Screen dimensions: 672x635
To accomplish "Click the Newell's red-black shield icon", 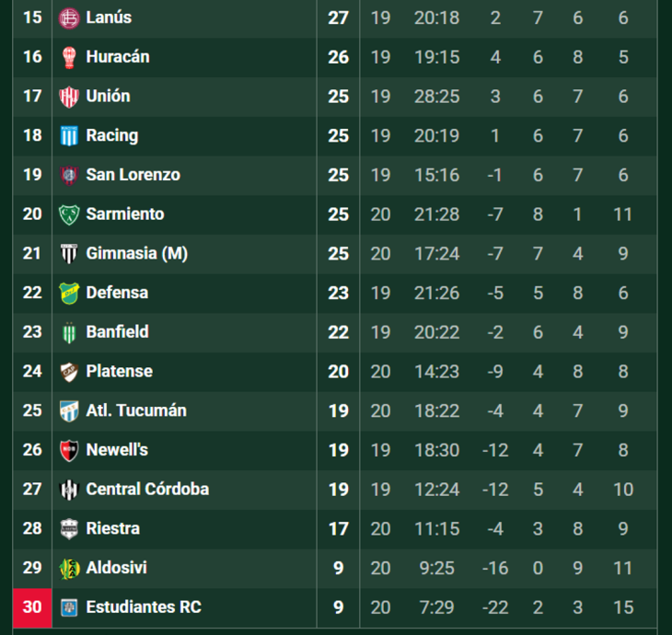I will click(x=69, y=450).
